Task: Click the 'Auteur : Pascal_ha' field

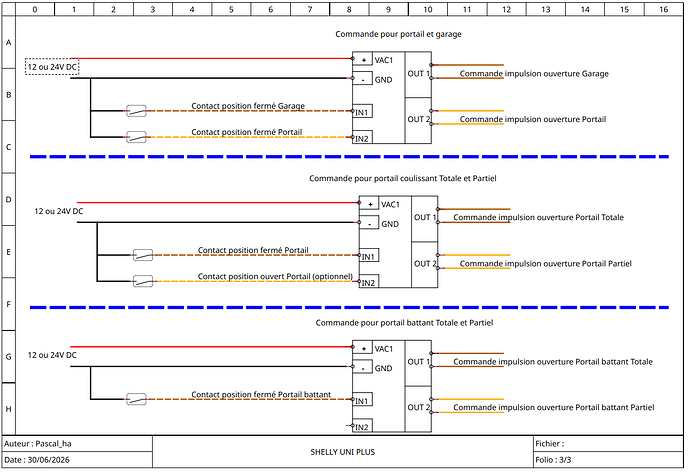Action: click(x=78, y=443)
